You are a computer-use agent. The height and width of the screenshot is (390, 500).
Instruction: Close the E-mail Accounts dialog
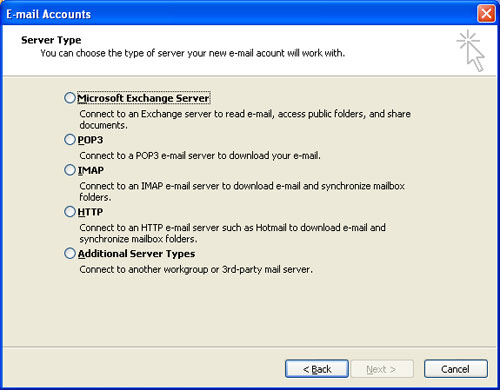[486, 13]
